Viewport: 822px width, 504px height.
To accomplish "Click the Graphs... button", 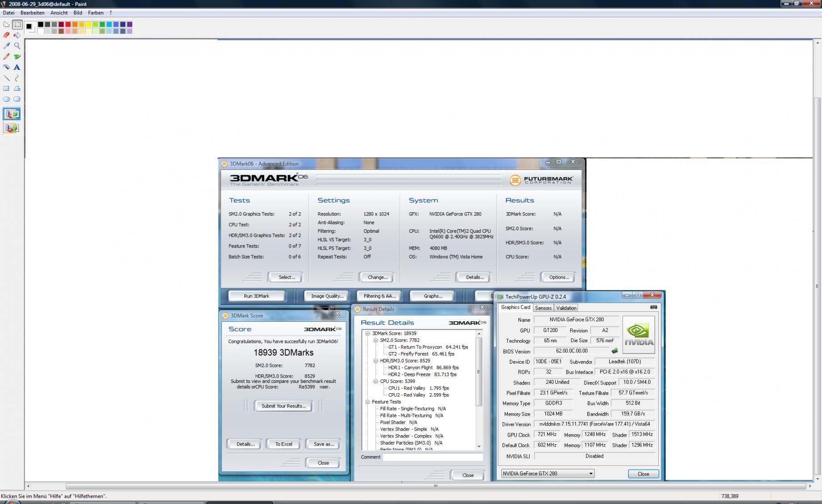I will (433, 296).
